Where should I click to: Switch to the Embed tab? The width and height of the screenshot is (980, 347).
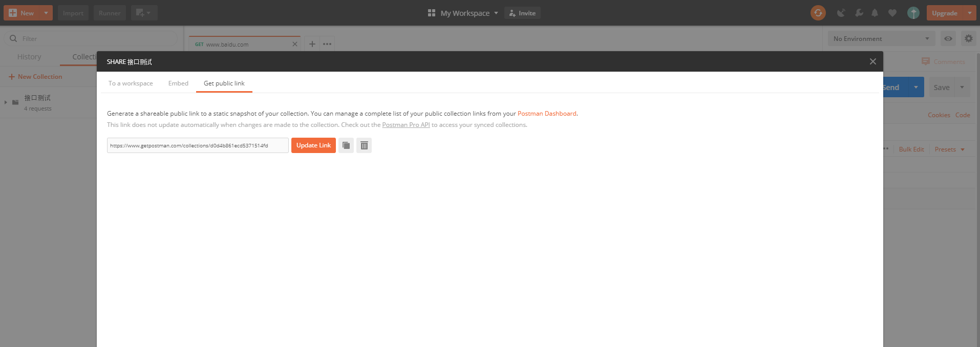coord(178,83)
